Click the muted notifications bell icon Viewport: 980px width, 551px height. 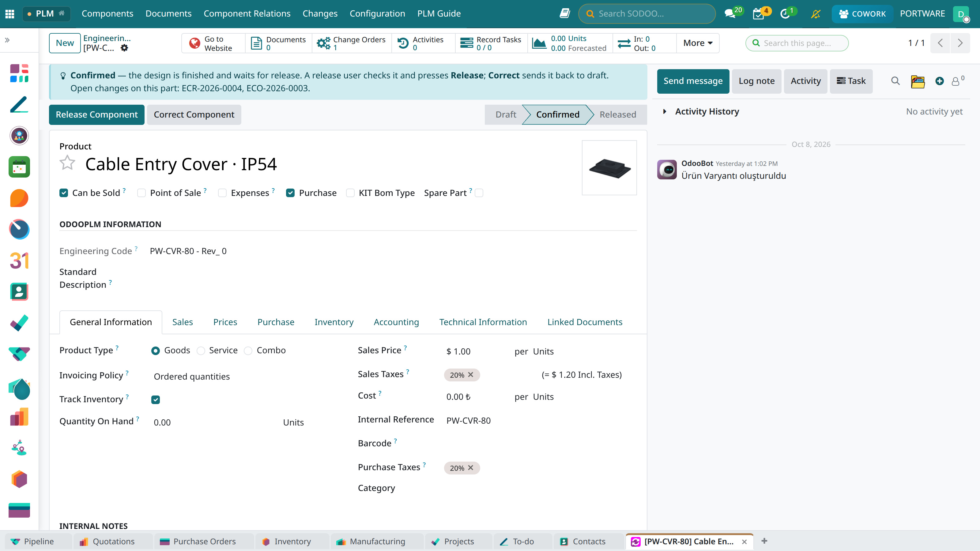pos(815,14)
